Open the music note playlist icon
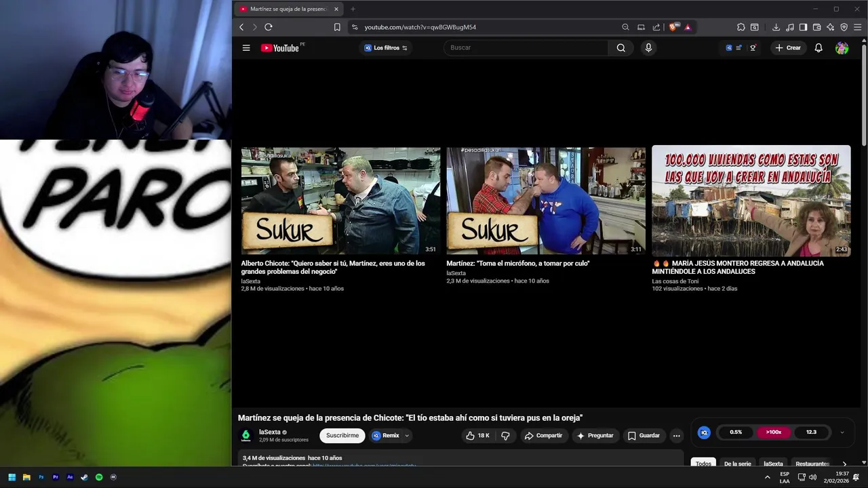 pos(790,27)
